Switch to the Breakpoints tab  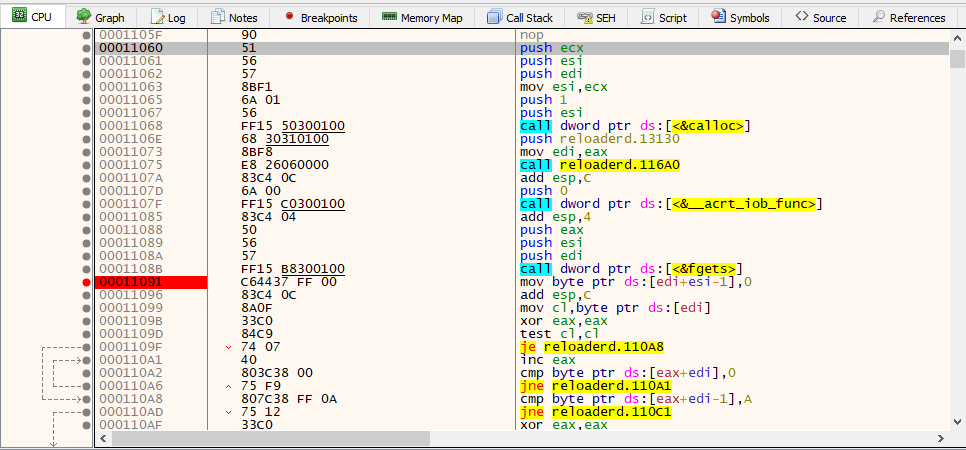(322, 17)
